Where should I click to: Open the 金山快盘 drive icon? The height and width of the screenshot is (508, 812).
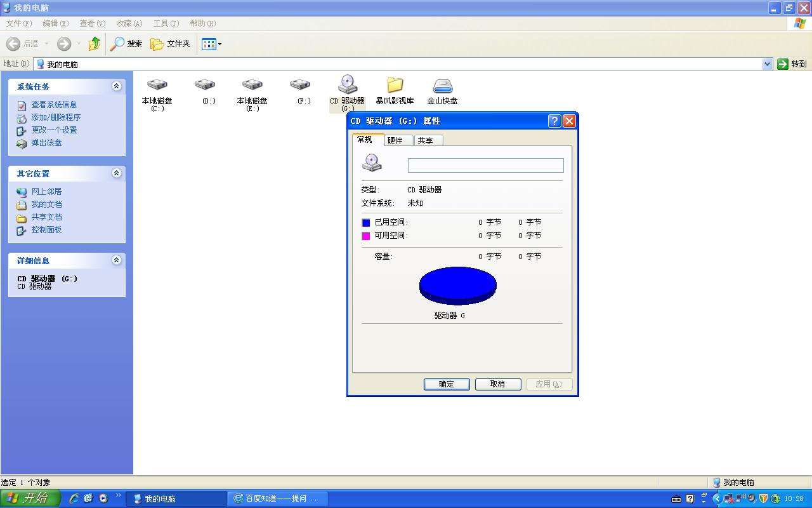[442, 86]
